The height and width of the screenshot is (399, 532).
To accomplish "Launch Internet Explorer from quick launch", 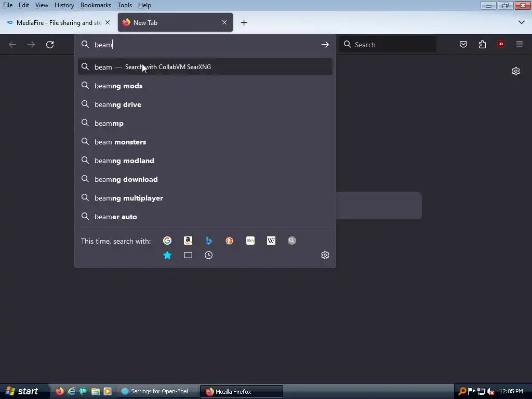I will pos(72,391).
